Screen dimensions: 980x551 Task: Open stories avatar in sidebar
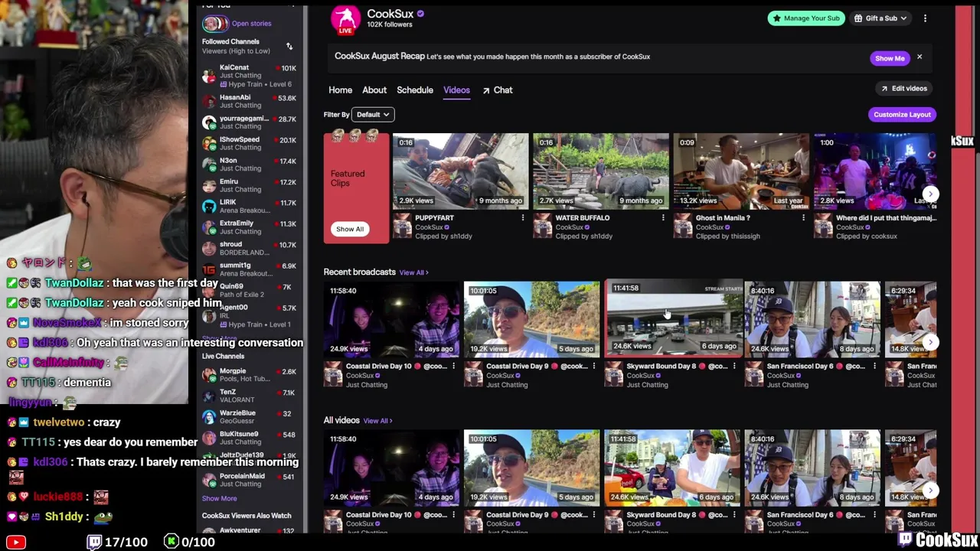coord(215,23)
